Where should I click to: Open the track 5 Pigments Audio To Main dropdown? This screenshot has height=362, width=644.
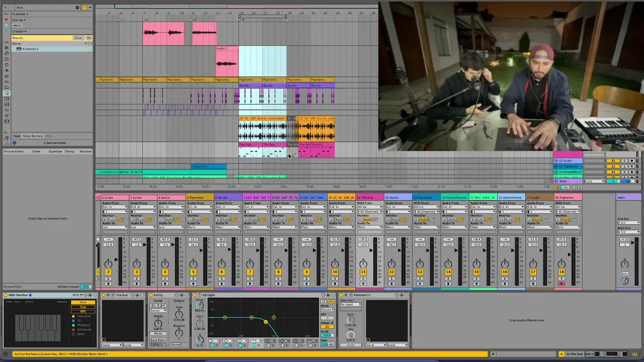[x=200, y=227]
